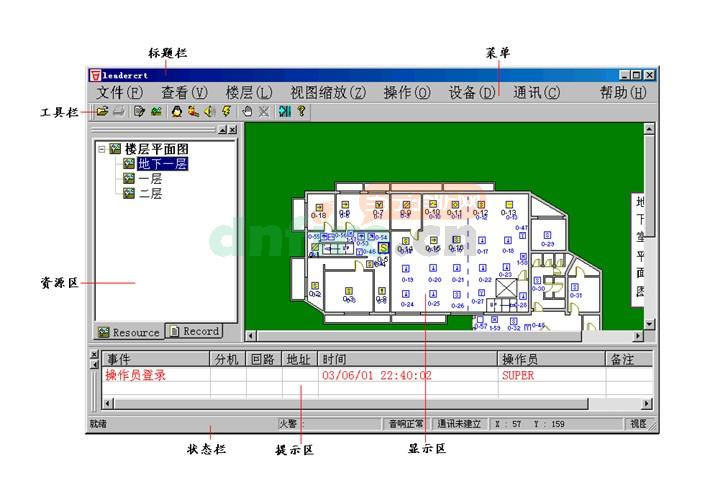Open the 设备(D) menu
720x483 pixels.
pyautogui.click(x=471, y=93)
